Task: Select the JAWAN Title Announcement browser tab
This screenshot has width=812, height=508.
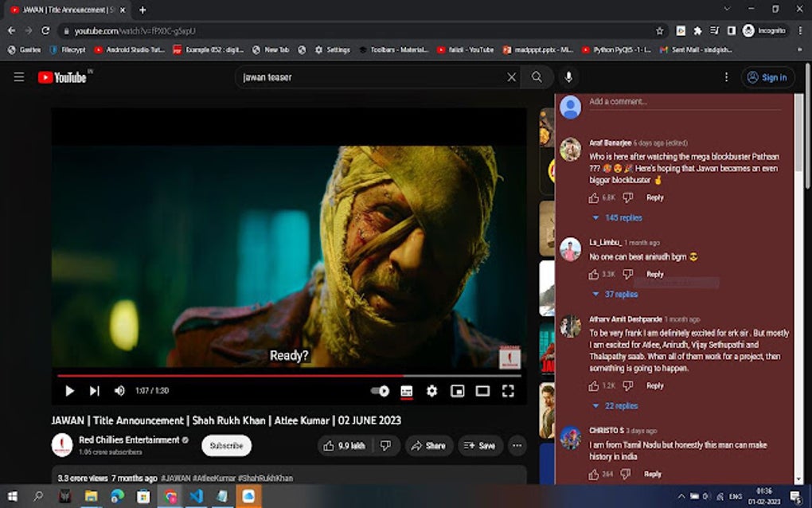Action: 64,10
